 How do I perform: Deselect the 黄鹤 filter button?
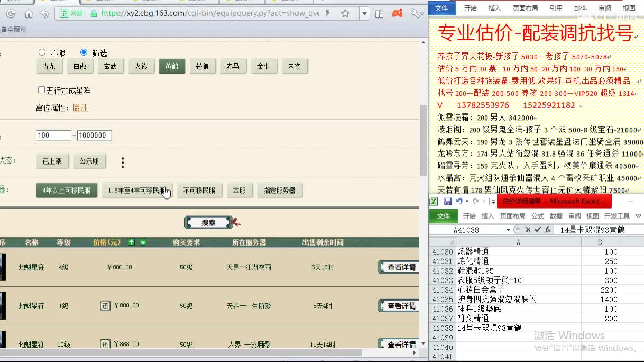point(172,66)
